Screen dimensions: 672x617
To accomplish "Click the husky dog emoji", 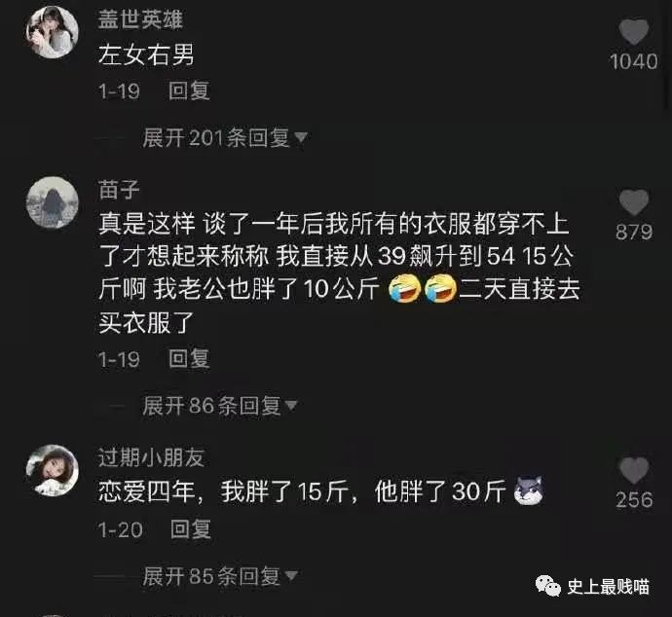I will (529, 490).
